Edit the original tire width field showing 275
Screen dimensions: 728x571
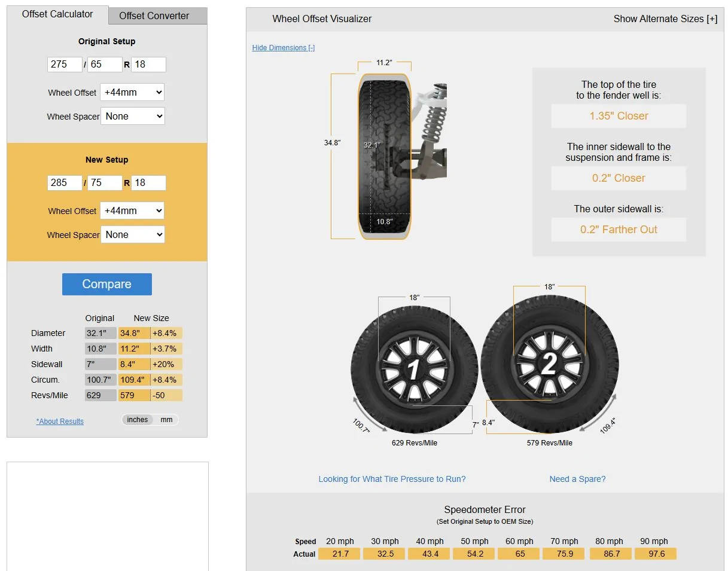click(x=64, y=64)
